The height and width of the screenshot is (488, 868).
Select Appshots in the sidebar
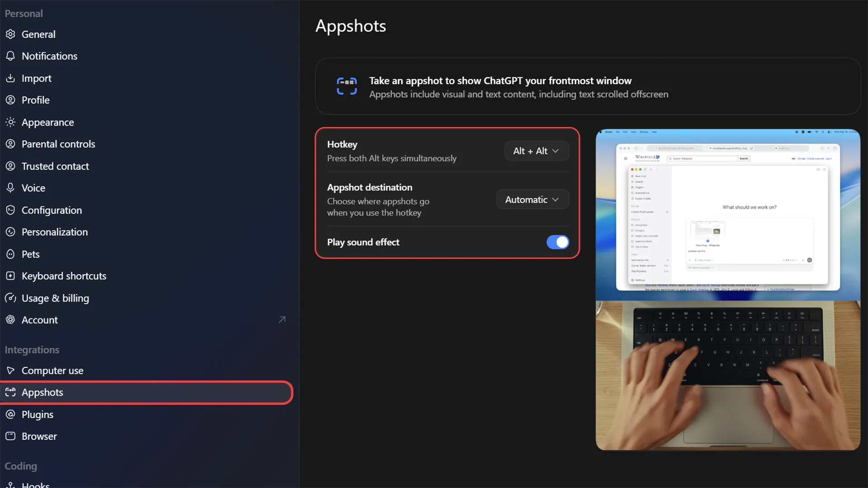pos(146,392)
